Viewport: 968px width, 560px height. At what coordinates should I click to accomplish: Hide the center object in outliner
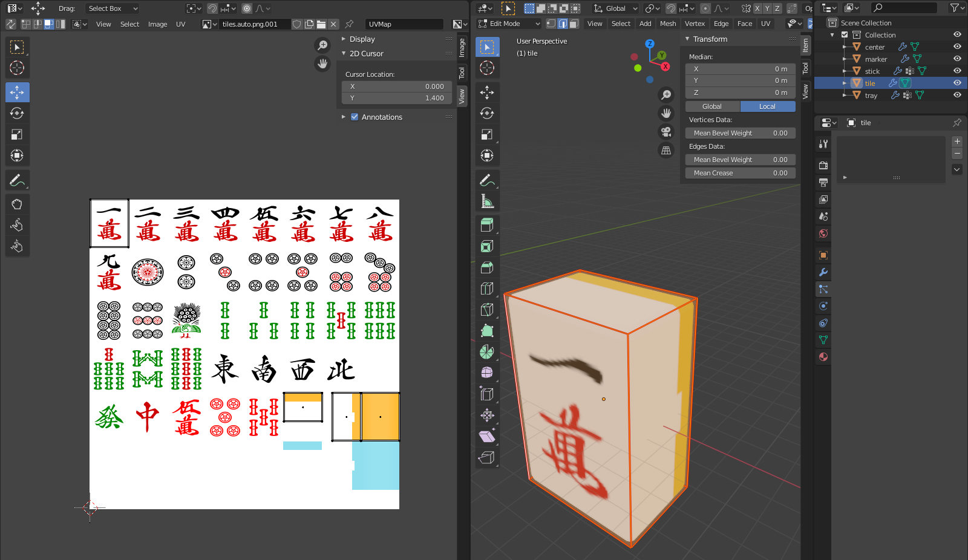[957, 47]
